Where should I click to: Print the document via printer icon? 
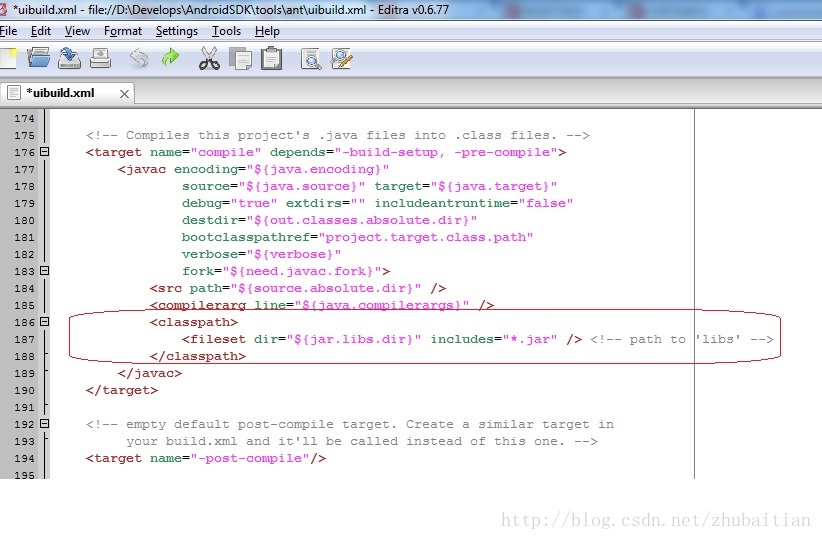[x=100, y=58]
